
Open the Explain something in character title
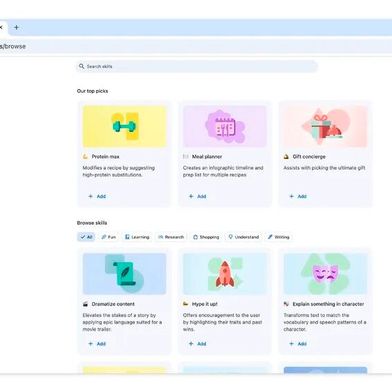click(328, 304)
